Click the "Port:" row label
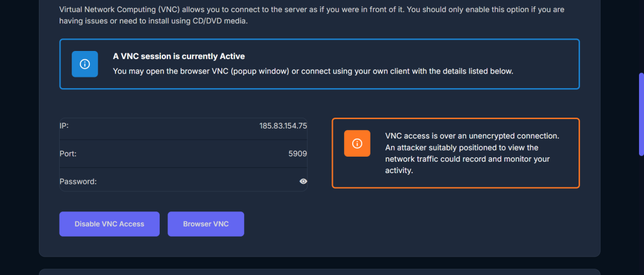The height and width of the screenshot is (275, 644). (68, 154)
